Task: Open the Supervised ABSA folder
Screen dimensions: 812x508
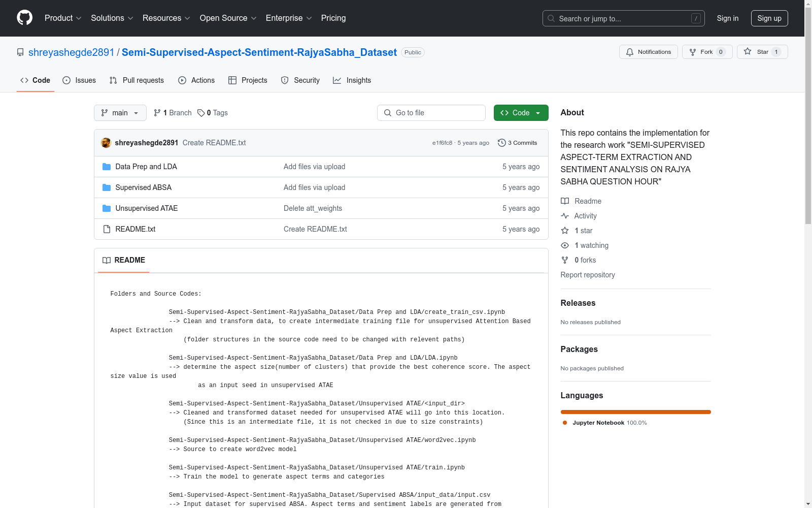Action: 144,187
